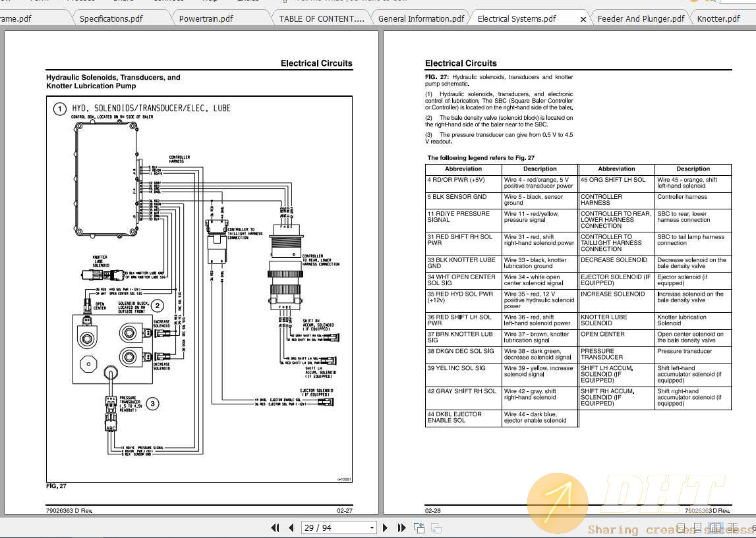Switch to the Specifications.pdf tab
Image resolution: width=756 pixels, height=538 pixels.
tap(111, 19)
